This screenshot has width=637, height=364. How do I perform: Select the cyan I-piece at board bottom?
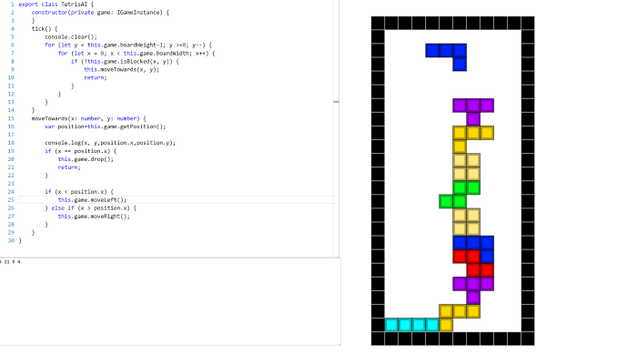(411, 324)
